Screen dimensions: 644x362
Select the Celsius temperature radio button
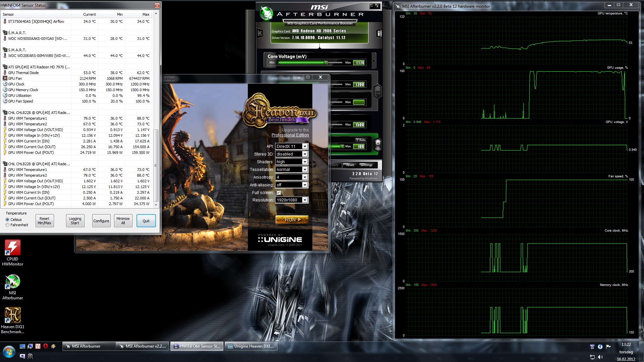pyautogui.click(x=7, y=220)
